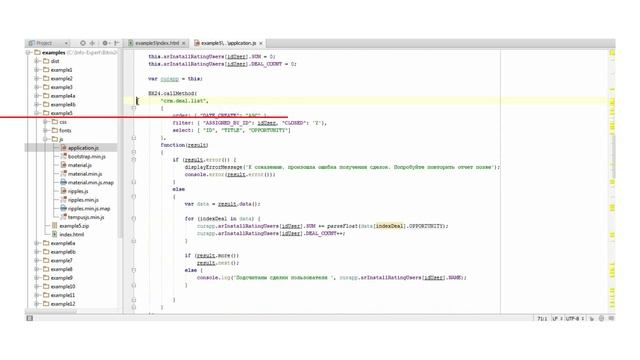The width and height of the screenshot is (640, 360).
Task: Expand the example1 folder node
Action: coord(37,70)
